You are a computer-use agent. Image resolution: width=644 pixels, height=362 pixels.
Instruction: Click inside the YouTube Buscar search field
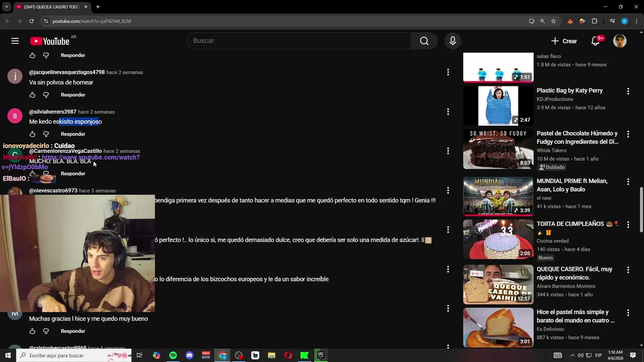click(299, 41)
